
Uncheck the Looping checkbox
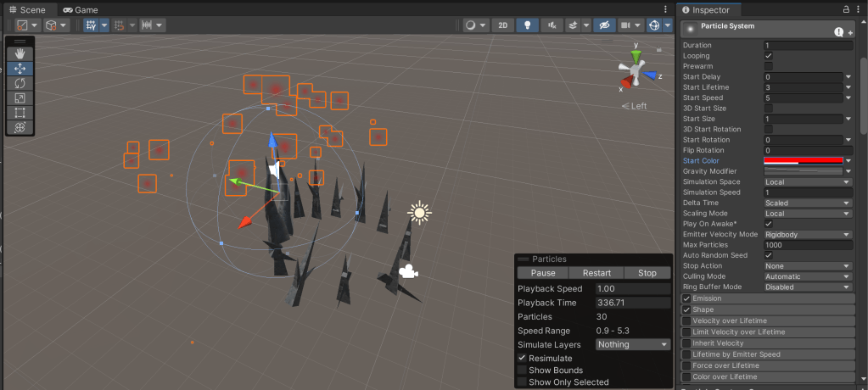click(769, 56)
